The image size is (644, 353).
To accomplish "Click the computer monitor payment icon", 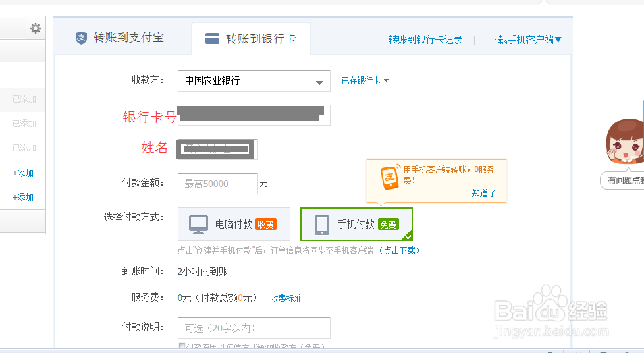I will click(x=198, y=225).
